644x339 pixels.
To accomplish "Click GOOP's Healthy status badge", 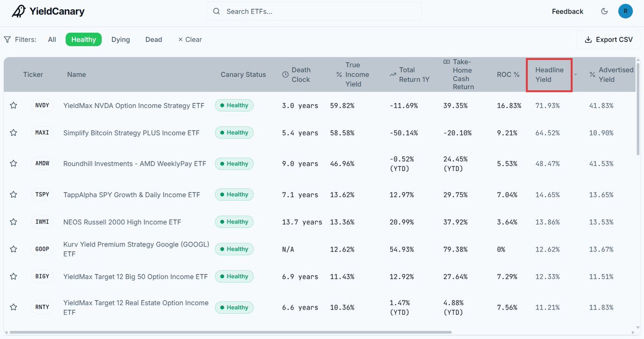I will (234, 249).
